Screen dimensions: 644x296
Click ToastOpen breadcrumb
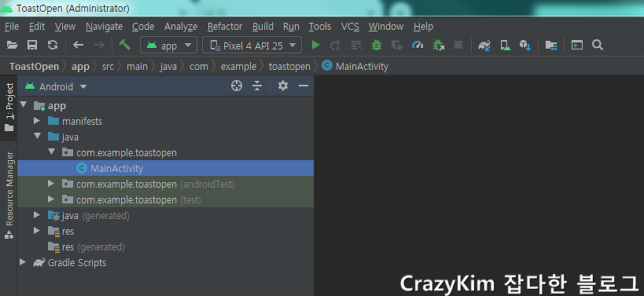pyautogui.click(x=34, y=67)
